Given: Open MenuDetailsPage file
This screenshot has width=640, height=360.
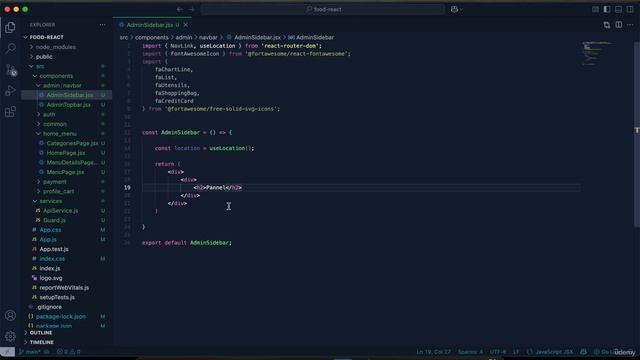Looking at the screenshot, I should (67, 162).
